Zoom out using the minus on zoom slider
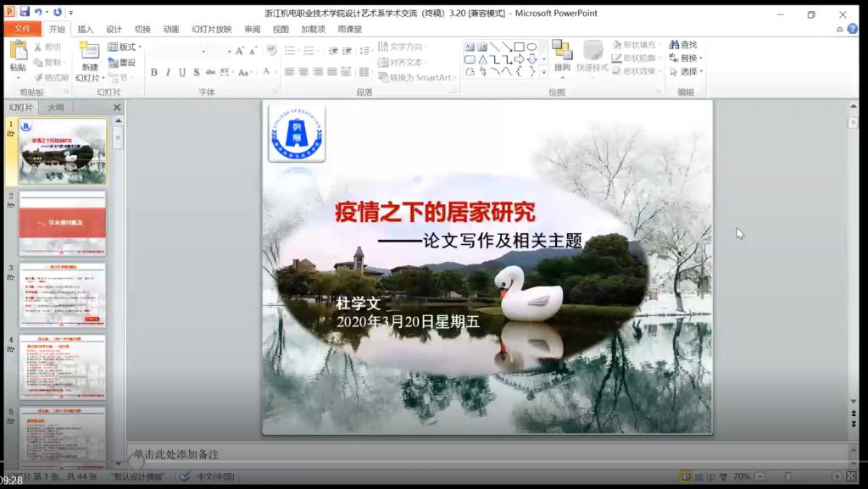868x489 pixels. 759,475
